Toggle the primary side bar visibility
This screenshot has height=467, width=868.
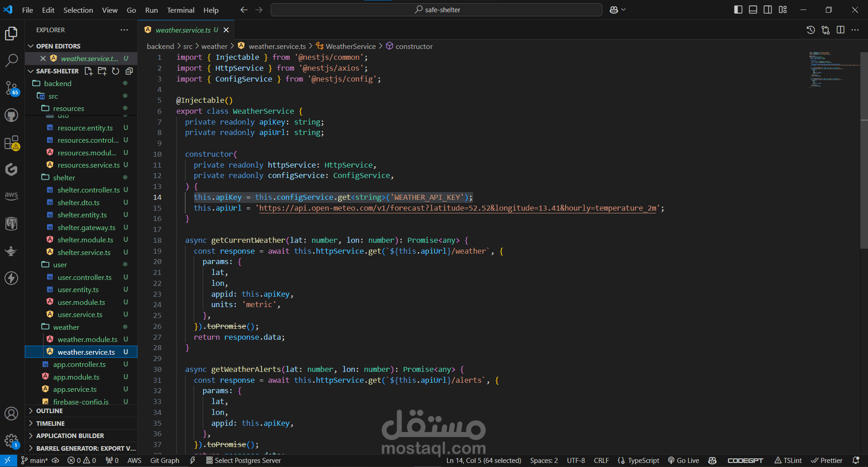click(x=738, y=10)
